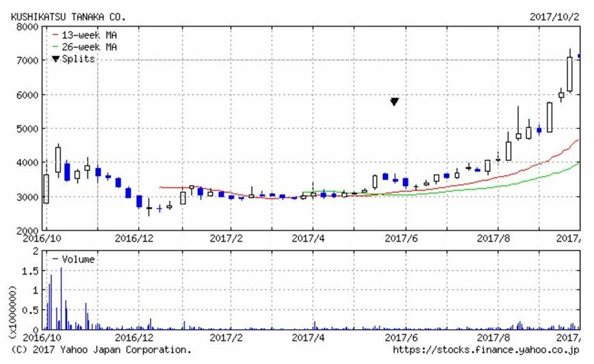Select the 26-week MA legend label
This screenshot has height=364, width=594.
coord(88,46)
